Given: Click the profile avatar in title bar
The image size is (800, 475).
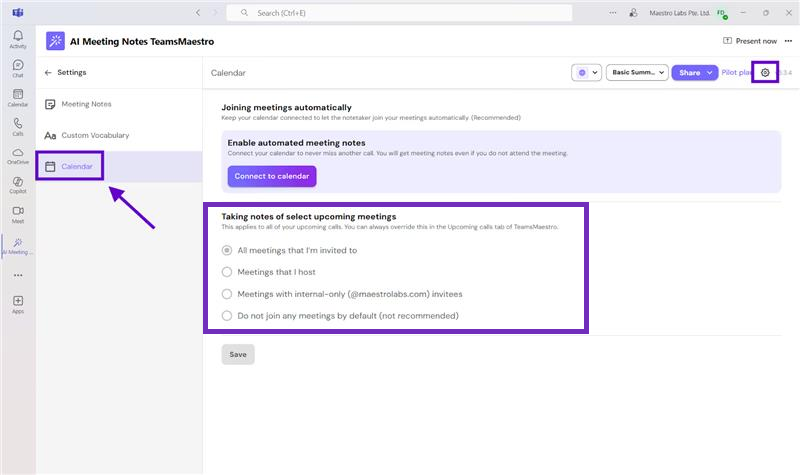Looking at the screenshot, I should click(x=721, y=13).
